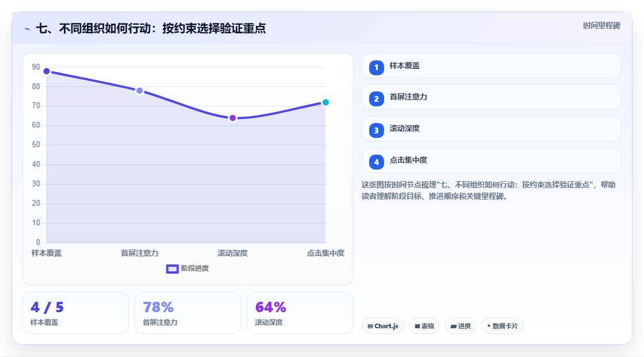Select the 样本覆盖 milestone row
This screenshot has width=644, height=357.
(491, 66)
